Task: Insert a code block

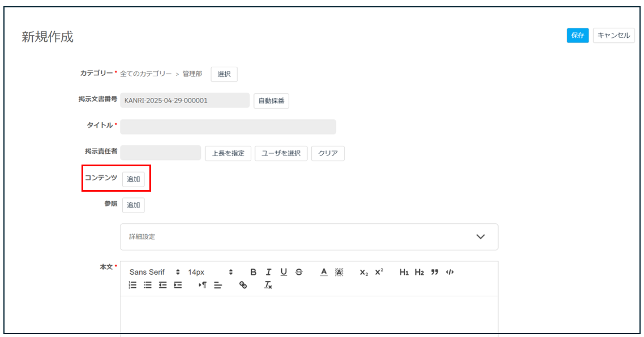Action: click(x=450, y=272)
